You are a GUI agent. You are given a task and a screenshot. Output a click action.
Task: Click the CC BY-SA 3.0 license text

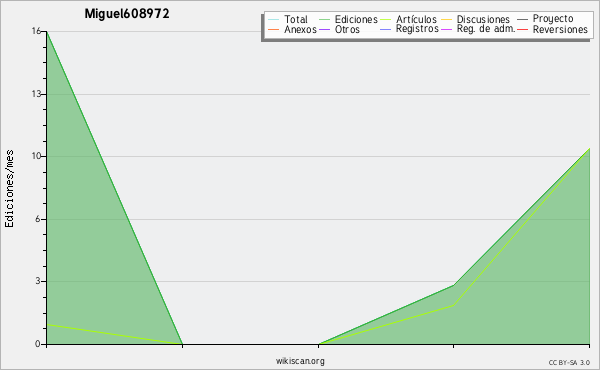point(569,362)
